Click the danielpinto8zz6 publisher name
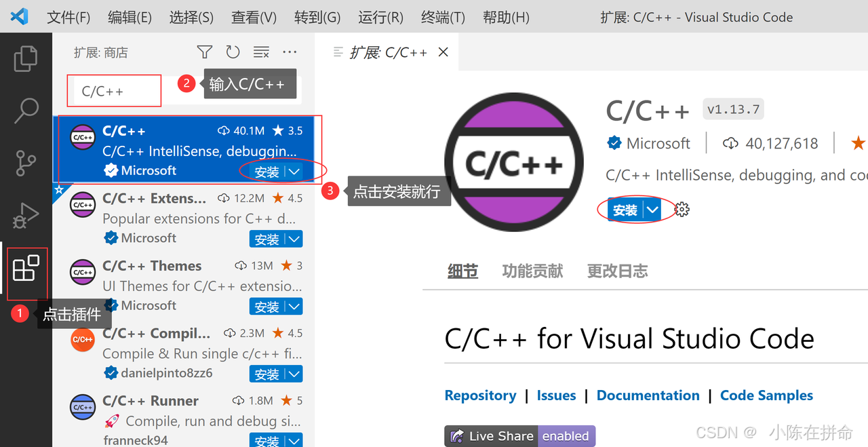 tap(166, 373)
